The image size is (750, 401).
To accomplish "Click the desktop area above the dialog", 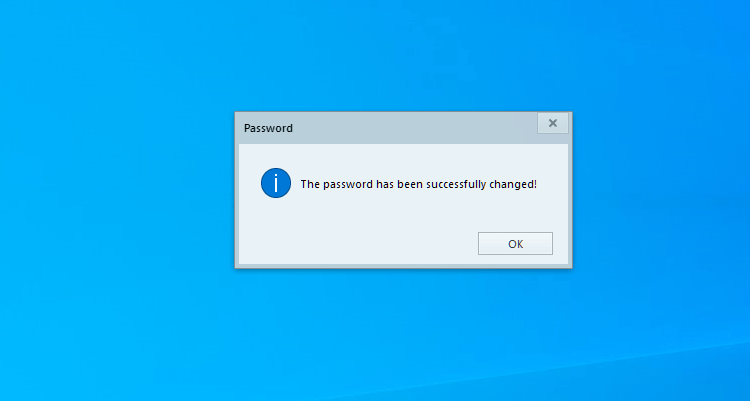I will [x=403, y=55].
